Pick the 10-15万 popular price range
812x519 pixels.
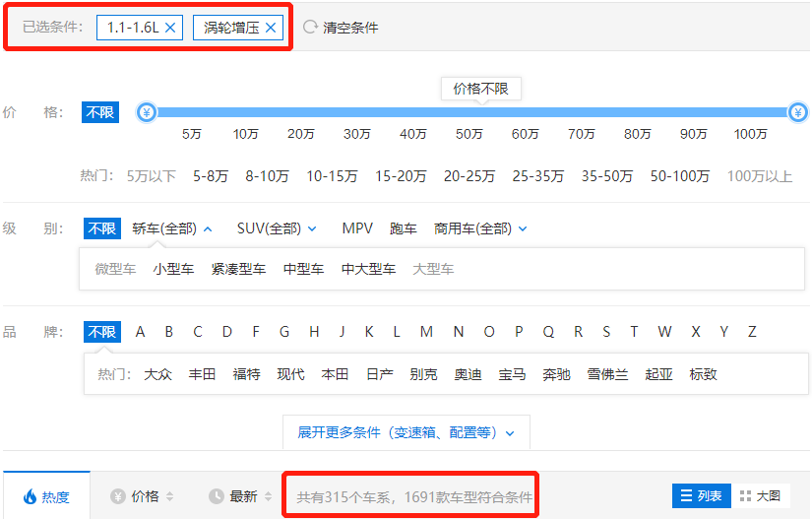pos(332,176)
